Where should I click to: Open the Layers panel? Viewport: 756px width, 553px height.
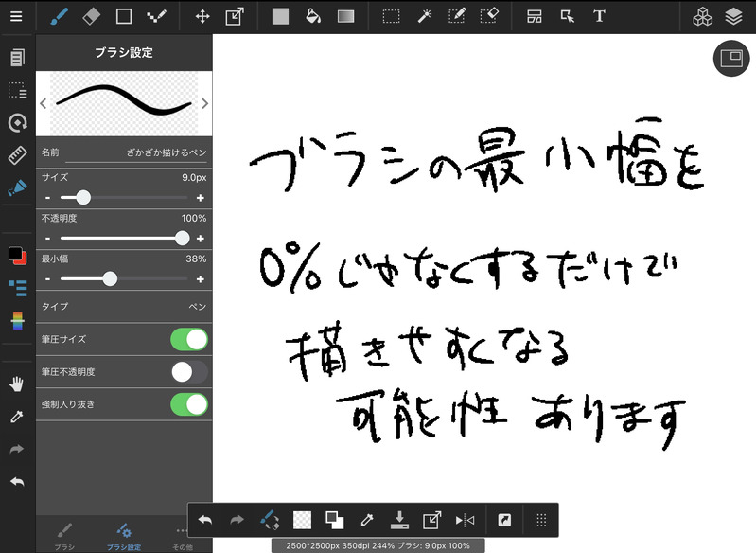(733, 16)
